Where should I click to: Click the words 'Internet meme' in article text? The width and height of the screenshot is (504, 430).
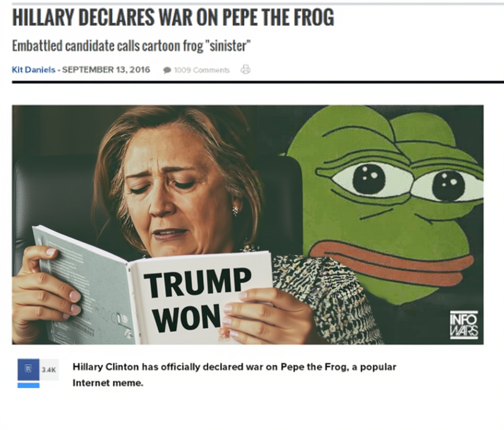tap(107, 383)
